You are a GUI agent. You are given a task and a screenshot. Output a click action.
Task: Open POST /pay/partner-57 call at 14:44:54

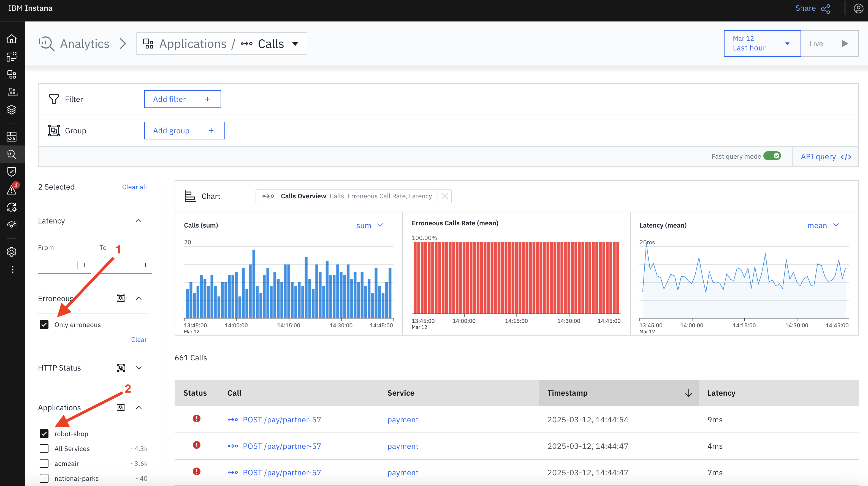coord(282,420)
